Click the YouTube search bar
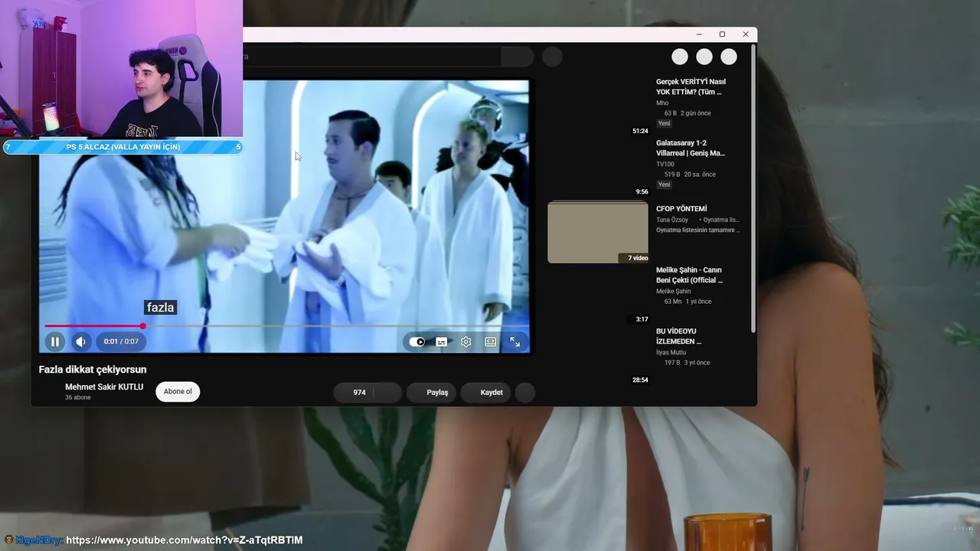The height and width of the screenshot is (551, 980). point(372,57)
